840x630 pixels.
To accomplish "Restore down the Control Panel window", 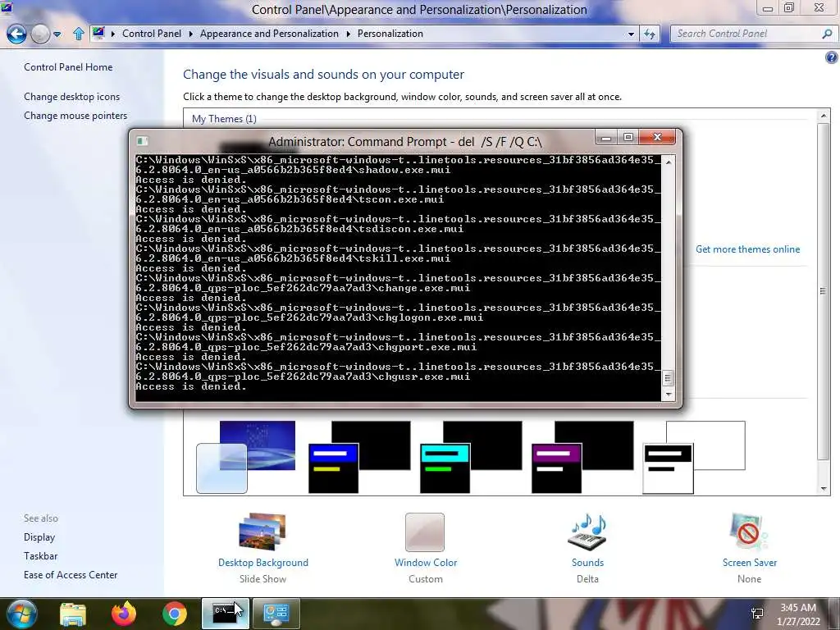I will coord(789,8).
